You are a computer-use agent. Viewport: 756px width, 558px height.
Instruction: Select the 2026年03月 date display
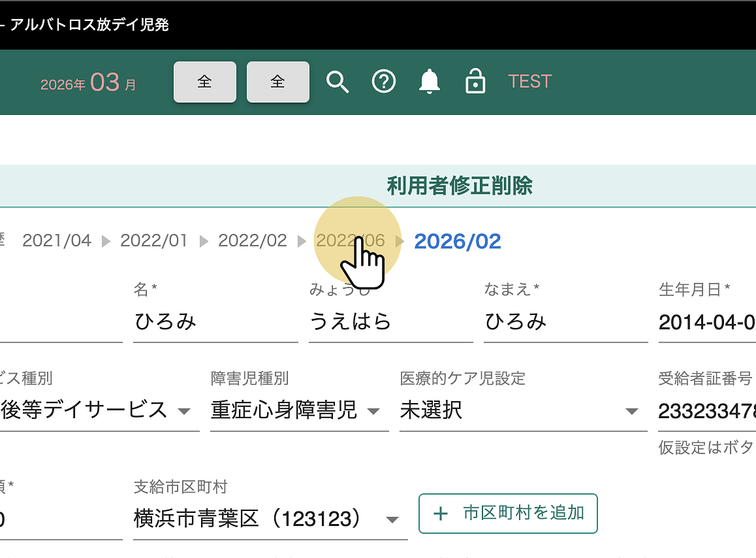click(88, 83)
